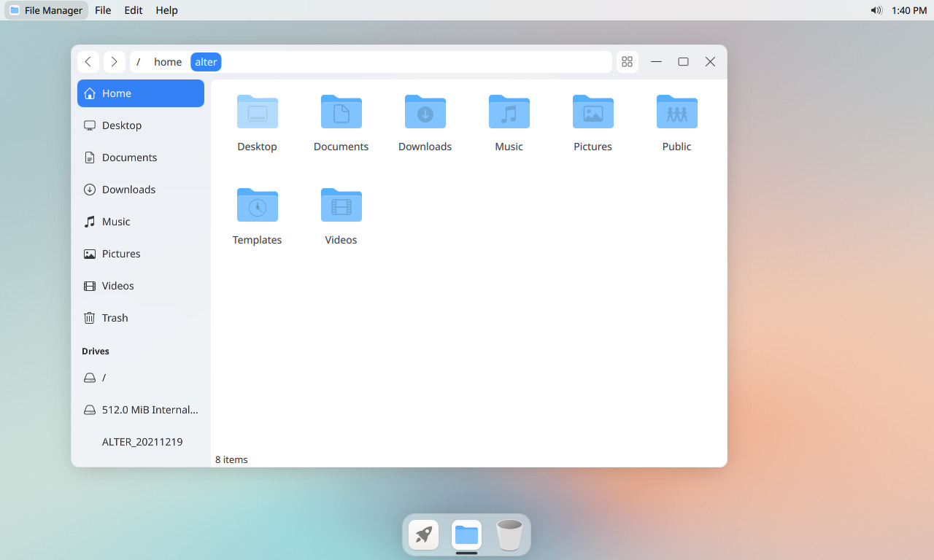This screenshot has height=560, width=934.
Task: Open the Documents folder icon in the grid
Action: coord(341,112)
